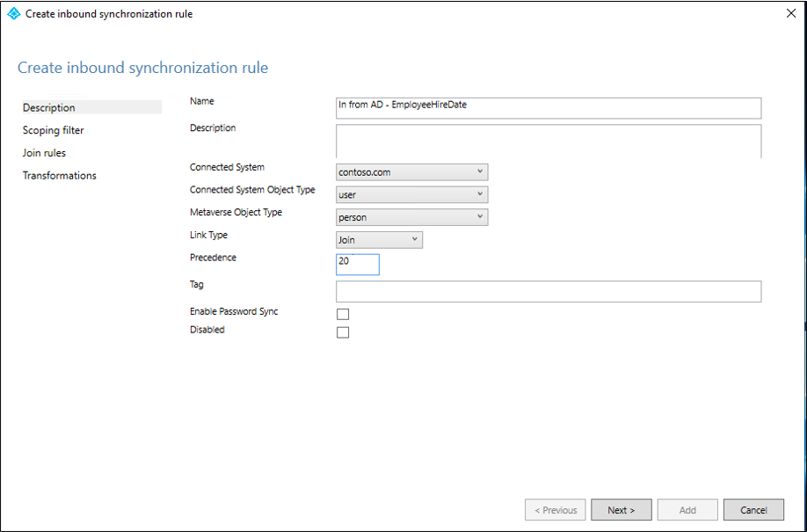807x532 pixels.
Task: Open the Metaverse Object Type dropdown
Action: [x=480, y=216]
